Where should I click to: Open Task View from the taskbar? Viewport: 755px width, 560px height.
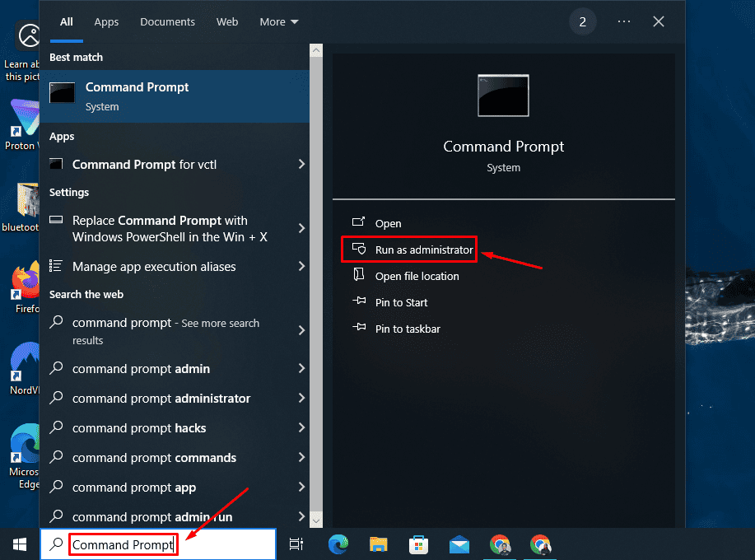click(296, 544)
